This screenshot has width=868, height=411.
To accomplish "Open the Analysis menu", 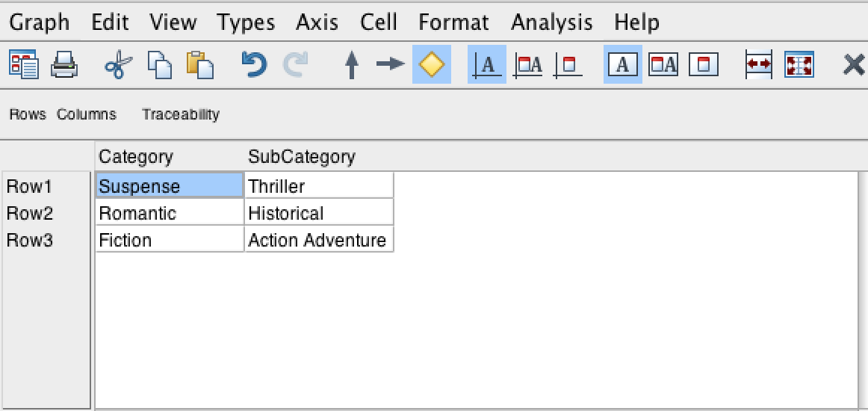I will 551,22.
